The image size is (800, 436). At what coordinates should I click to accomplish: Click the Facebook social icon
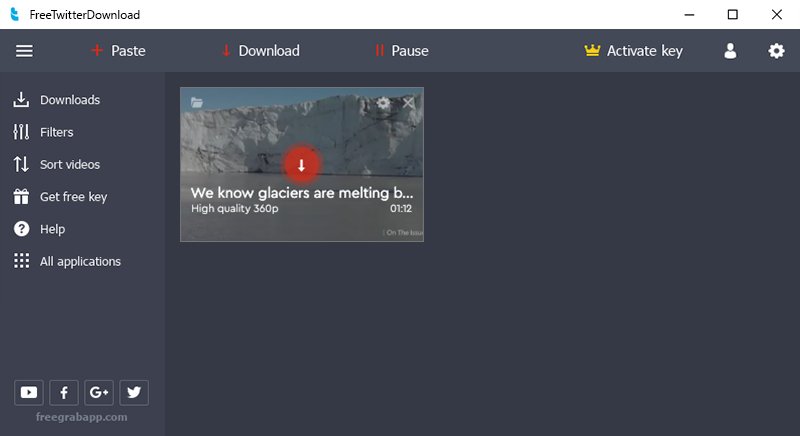click(64, 392)
